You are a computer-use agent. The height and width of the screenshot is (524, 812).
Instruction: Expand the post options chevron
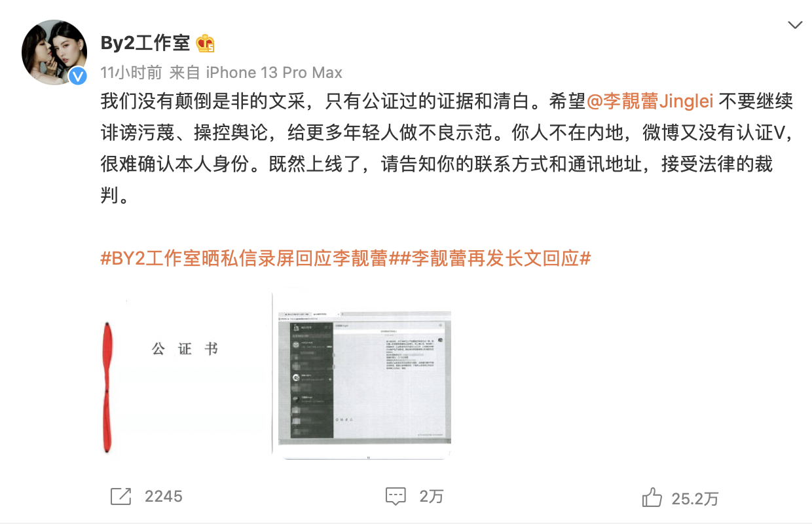click(795, 26)
